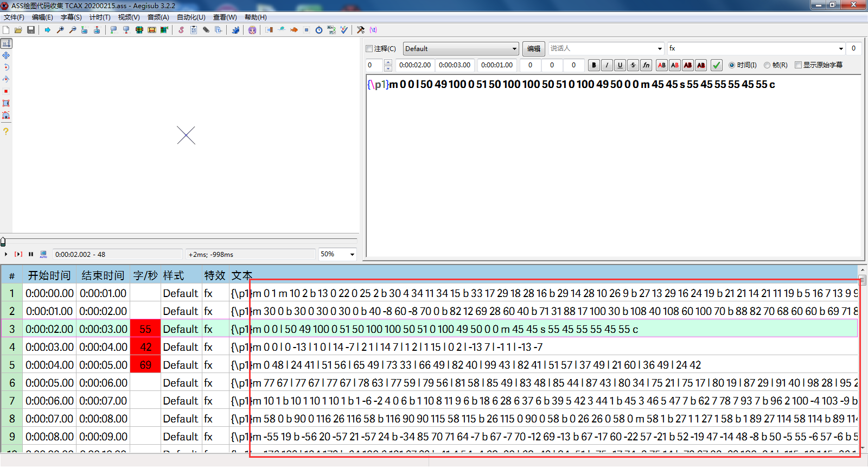Image resolution: width=868 pixels, height=467 pixels.
Task: Click the video seek bar slider handle
Action: (x=3, y=242)
